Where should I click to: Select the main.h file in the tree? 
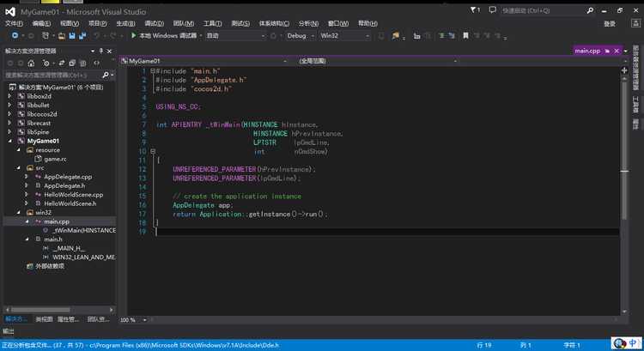[53, 239]
